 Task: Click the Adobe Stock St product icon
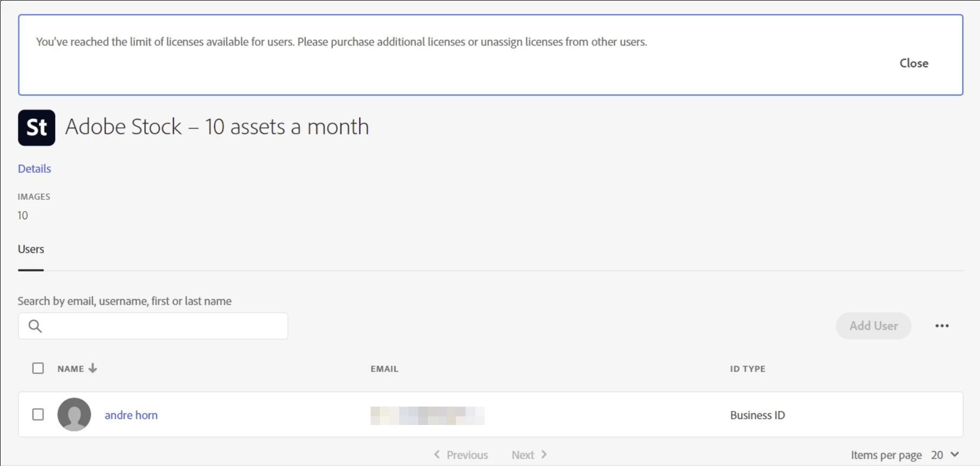pos(37,127)
